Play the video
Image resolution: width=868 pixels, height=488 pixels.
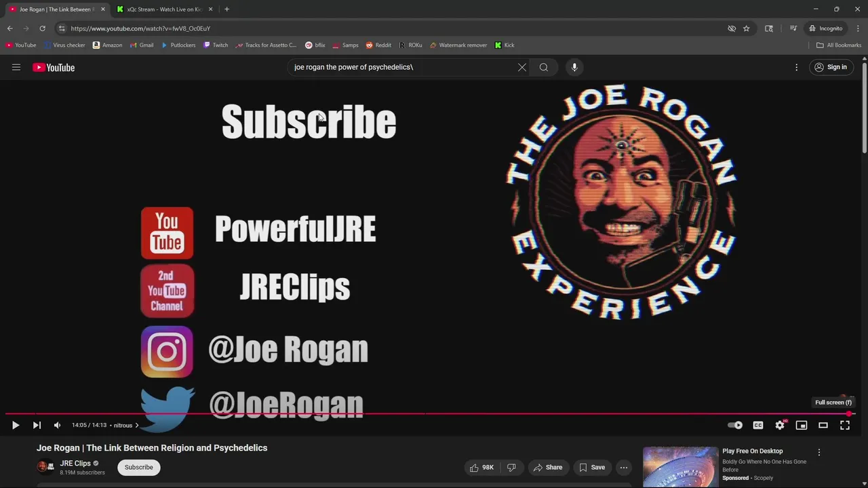pos(16,425)
